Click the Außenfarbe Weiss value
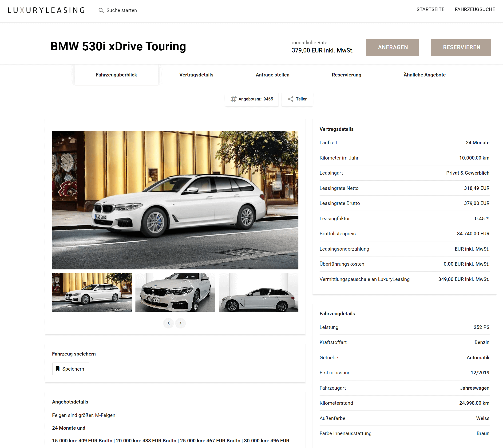This screenshot has height=448, width=503. (x=483, y=418)
